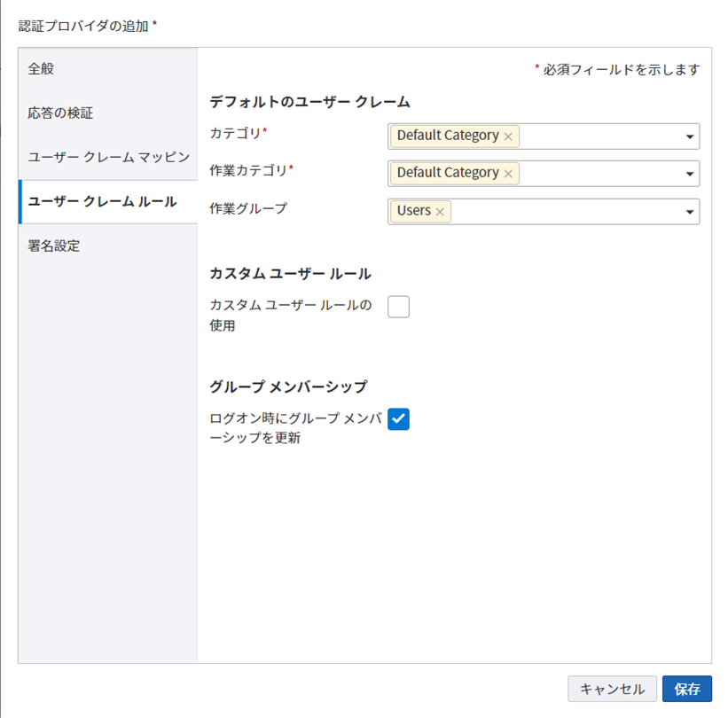Save the authentication provider settings
Viewport: 728px width, 718px height.
687,689
